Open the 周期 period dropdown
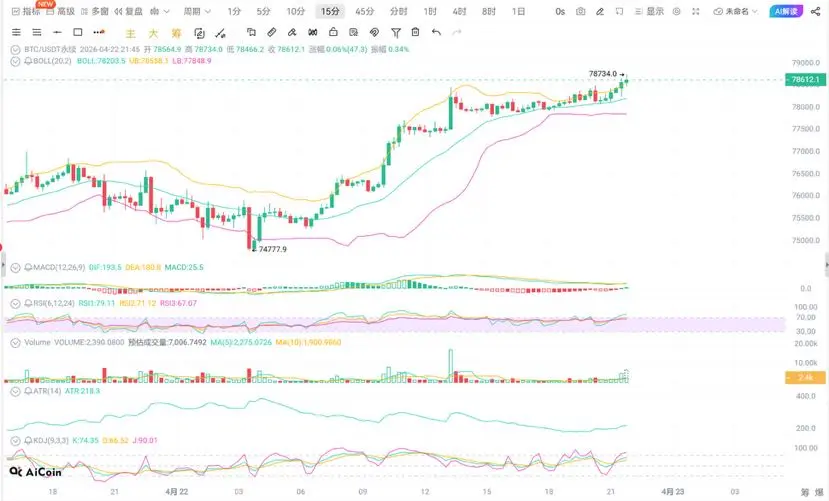This screenshot has width=829, height=501. click(197, 11)
